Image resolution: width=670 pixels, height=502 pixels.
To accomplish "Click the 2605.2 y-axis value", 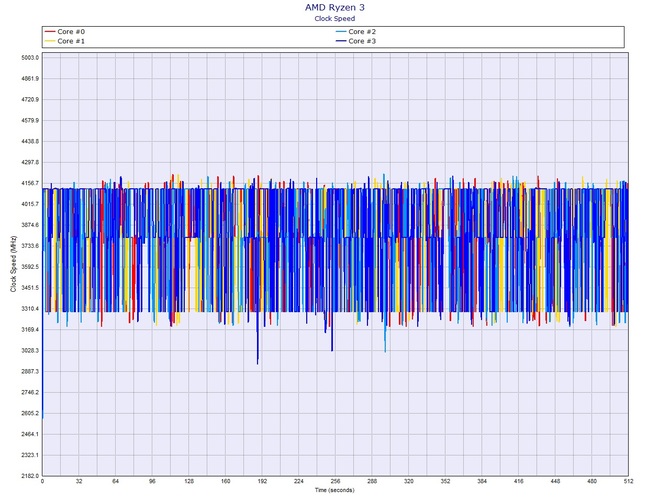I will point(30,414).
